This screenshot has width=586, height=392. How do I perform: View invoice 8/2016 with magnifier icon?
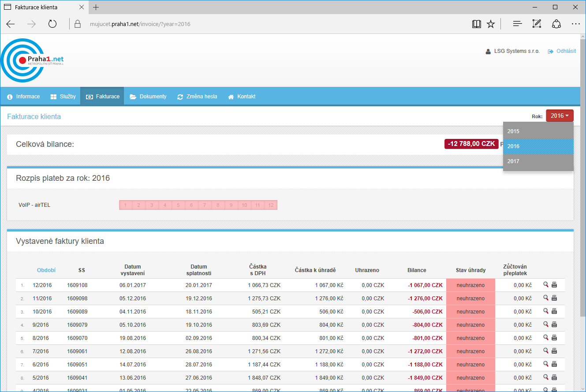click(546, 338)
